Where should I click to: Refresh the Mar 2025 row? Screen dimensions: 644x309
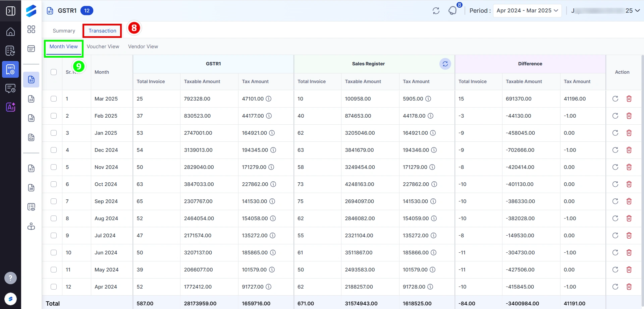615,99
